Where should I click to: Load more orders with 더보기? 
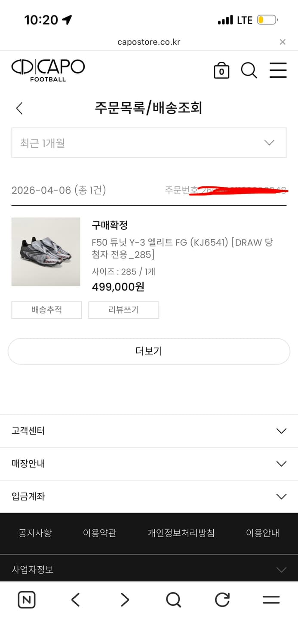point(149,351)
